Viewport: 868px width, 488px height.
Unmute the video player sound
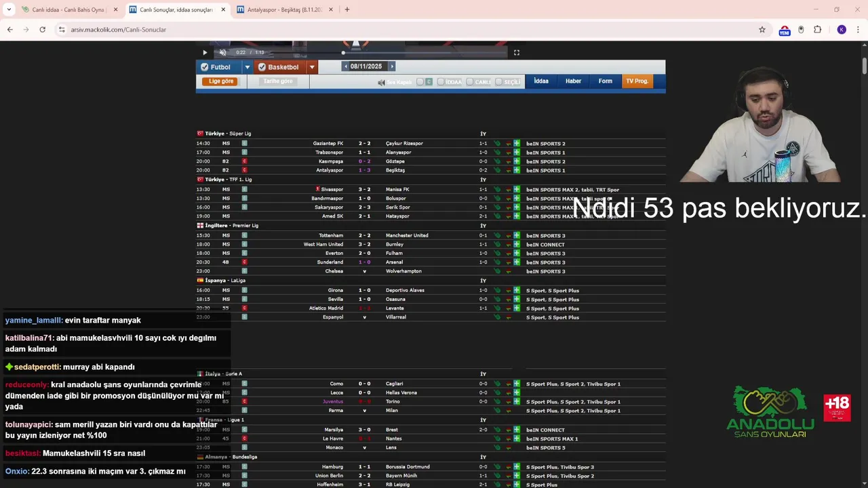click(222, 52)
